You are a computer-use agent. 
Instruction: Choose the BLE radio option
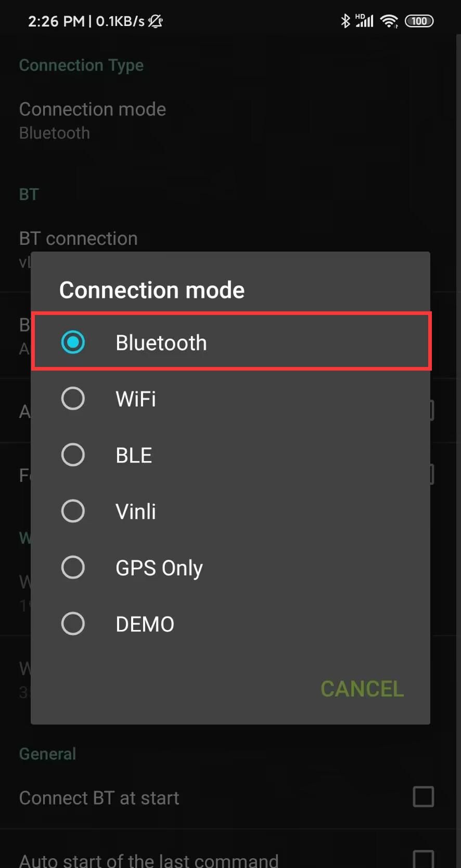[x=73, y=455]
